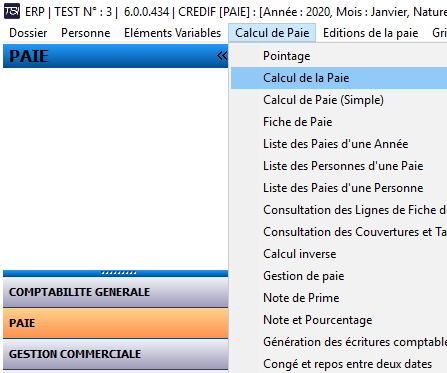Image resolution: width=447 pixels, height=373 pixels.
Task: Open the Eléments Variables menu
Action: coord(172,33)
